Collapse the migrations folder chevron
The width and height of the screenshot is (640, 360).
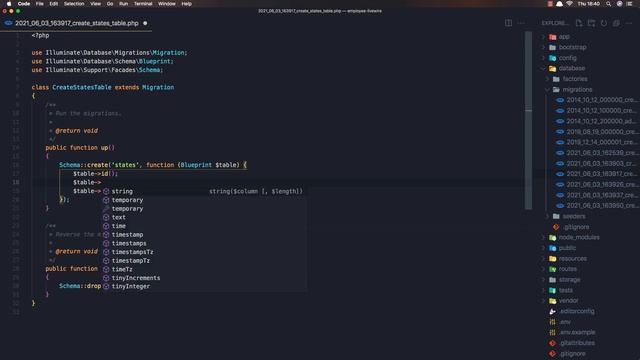pos(547,89)
